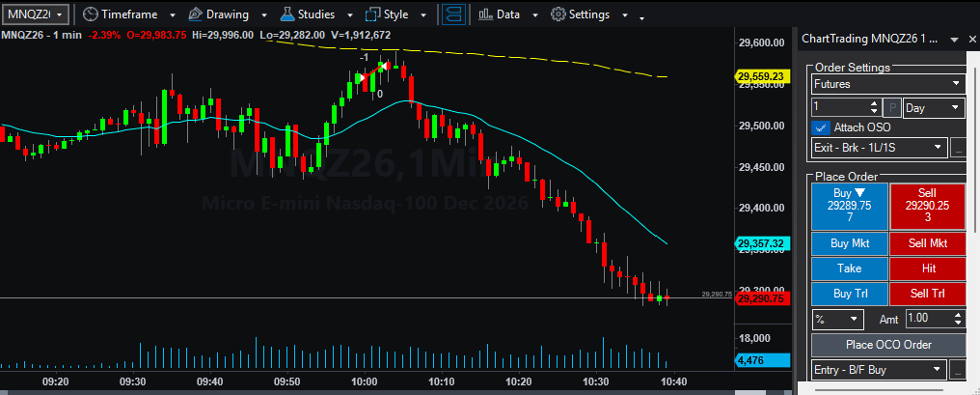This screenshot has width=980, height=395.
Task: Expand the Settings dropdown arrow
Action: [625, 14]
